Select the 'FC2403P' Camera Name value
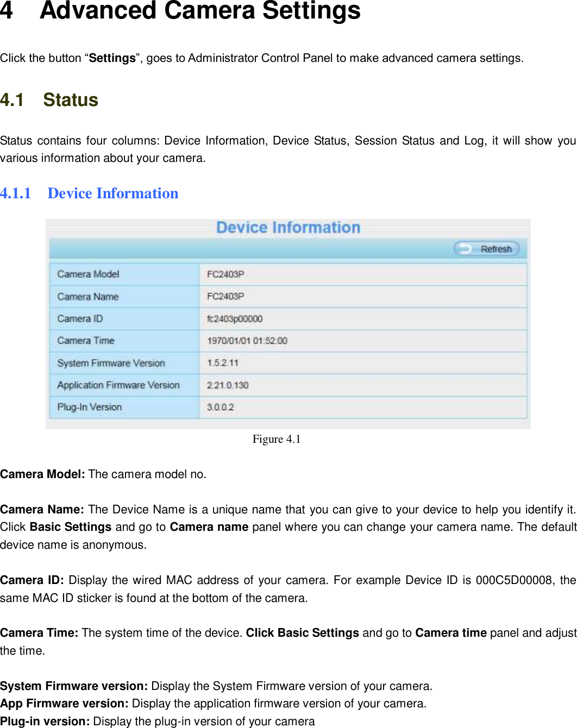The image size is (577, 728). pyautogui.click(x=225, y=296)
